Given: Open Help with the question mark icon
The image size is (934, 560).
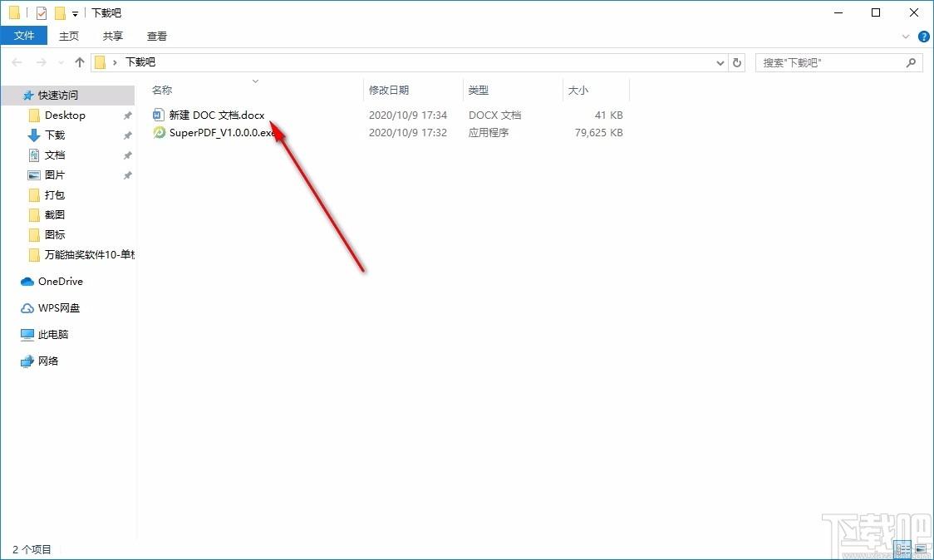Looking at the screenshot, I should 923,37.
